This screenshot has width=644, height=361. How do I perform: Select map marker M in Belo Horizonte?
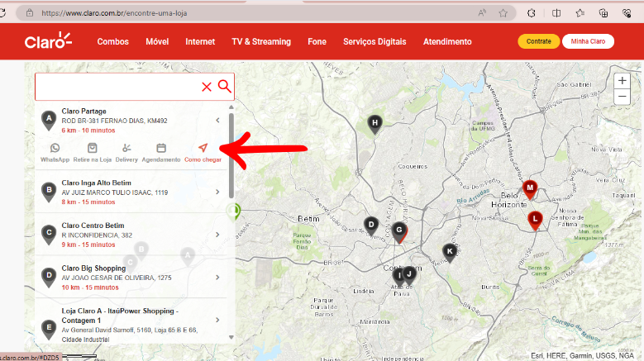click(x=530, y=189)
